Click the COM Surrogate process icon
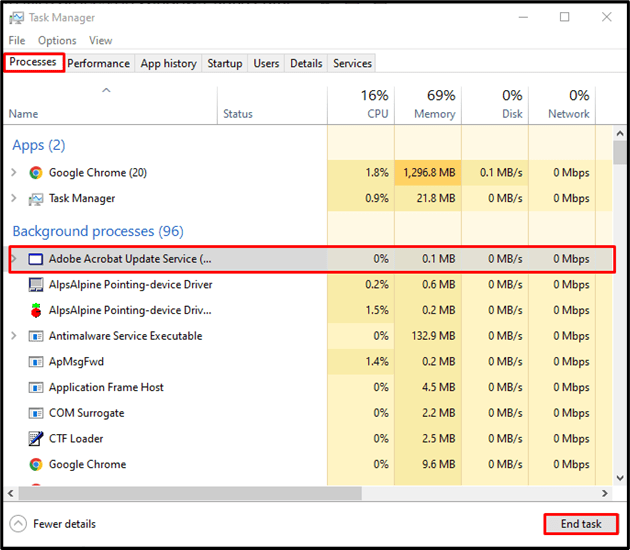The height and width of the screenshot is (550, 630). pos(36,413)
